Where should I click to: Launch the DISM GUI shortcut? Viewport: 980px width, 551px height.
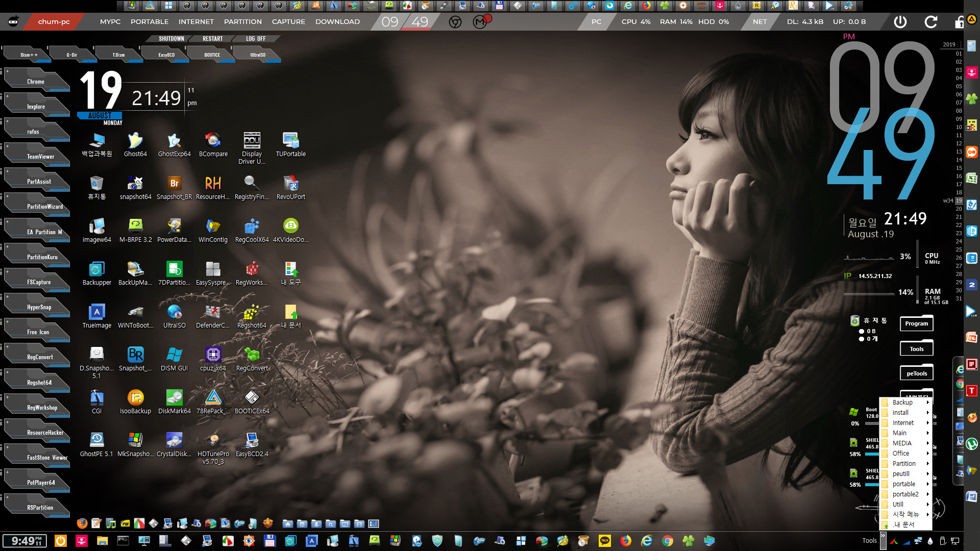[x=174, y=359]
